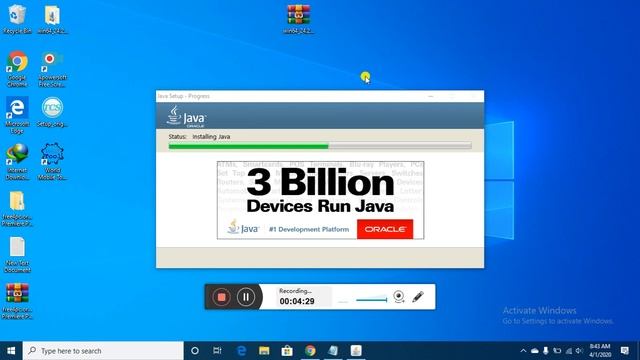Open Cortana from the taskbar

click(x=195, y=351)
